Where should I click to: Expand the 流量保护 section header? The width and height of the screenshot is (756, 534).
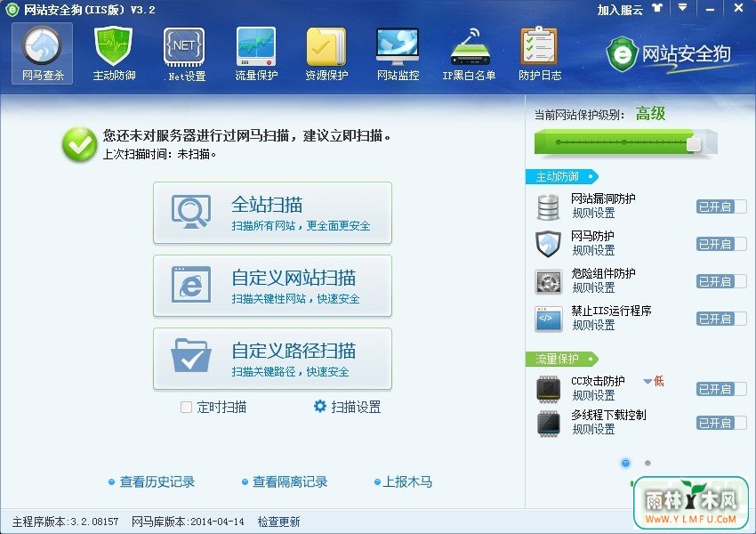point(562,359)
